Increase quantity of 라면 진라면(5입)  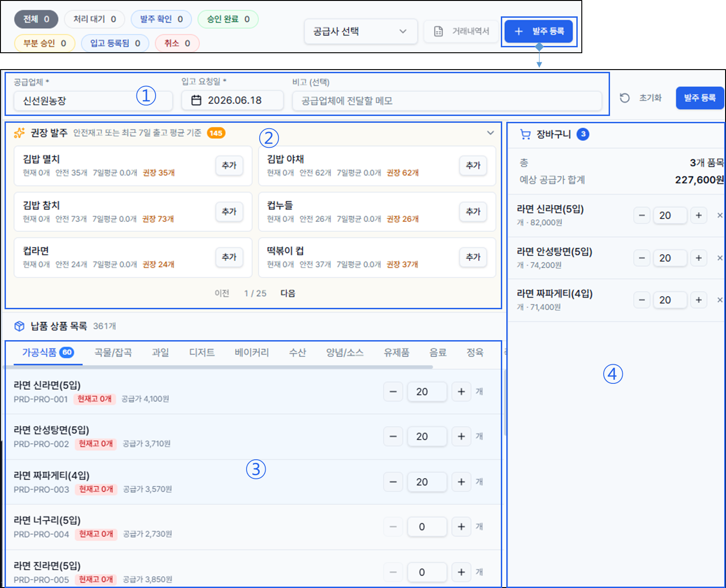tap(461, 572)
